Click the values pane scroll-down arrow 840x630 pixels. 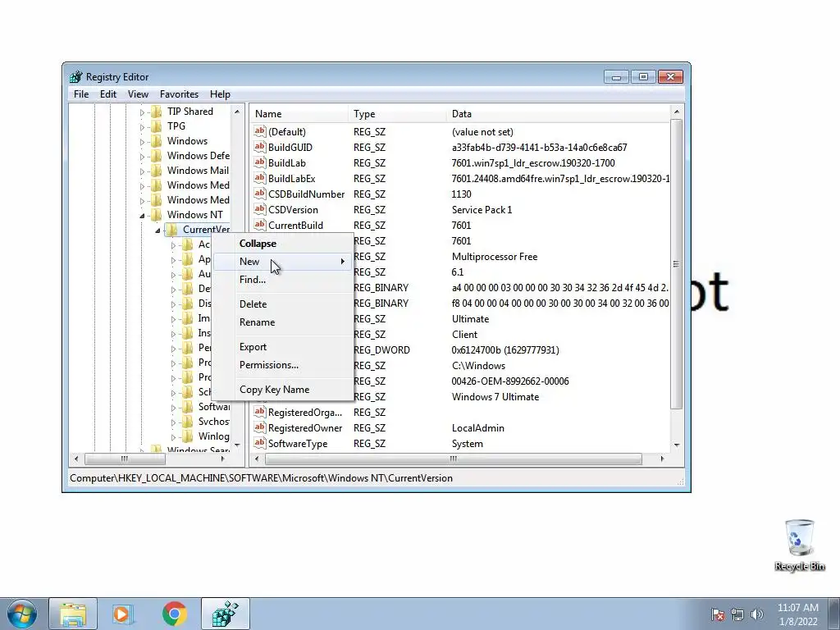point(677,445)
